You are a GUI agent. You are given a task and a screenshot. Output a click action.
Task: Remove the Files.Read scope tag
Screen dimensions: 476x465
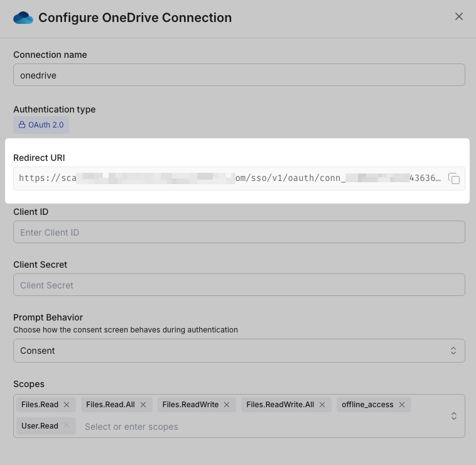pyautogui.click(x=67, y=405)
